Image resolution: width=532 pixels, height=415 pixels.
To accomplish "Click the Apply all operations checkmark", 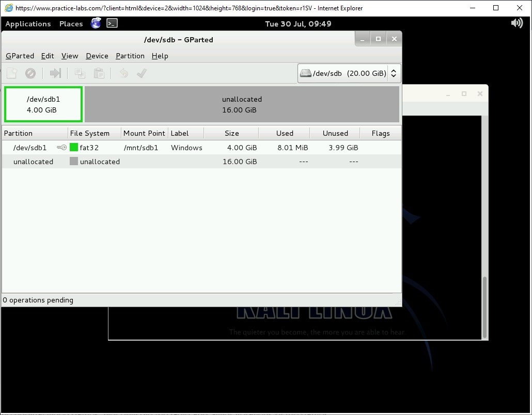I will pos(142,73).
